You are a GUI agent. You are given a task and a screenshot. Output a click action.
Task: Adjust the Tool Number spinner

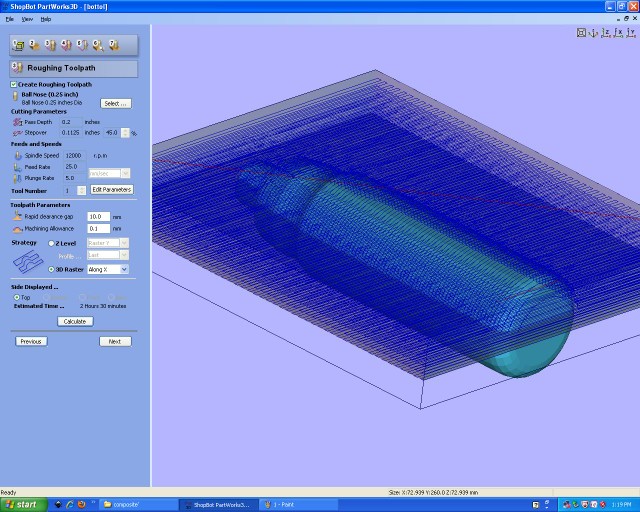coord(82,191)
